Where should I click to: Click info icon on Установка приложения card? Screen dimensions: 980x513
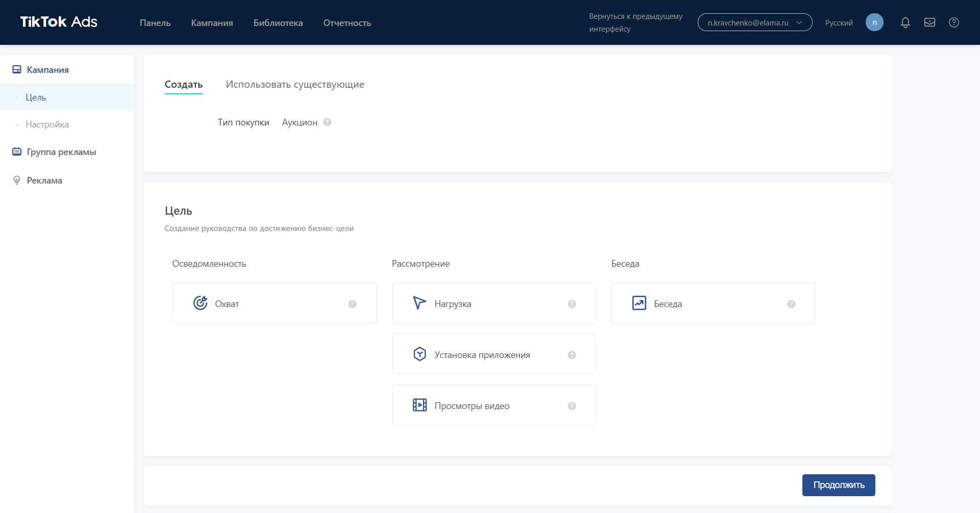pyautogui.click(x=572, y=355)
